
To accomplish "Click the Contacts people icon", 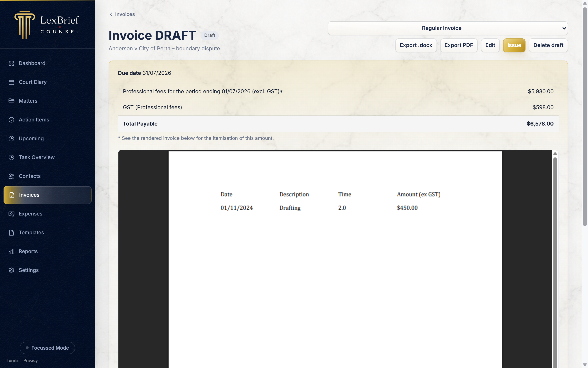I will tap(11, 176).
